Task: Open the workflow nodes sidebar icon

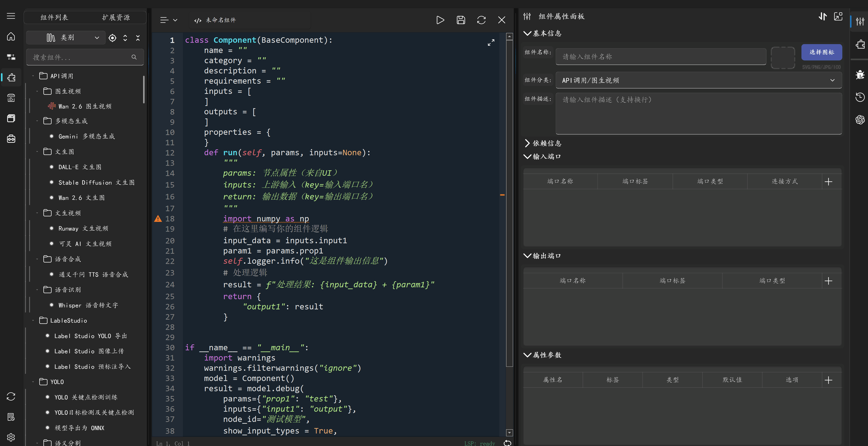Action: click(x=11, y=57)
